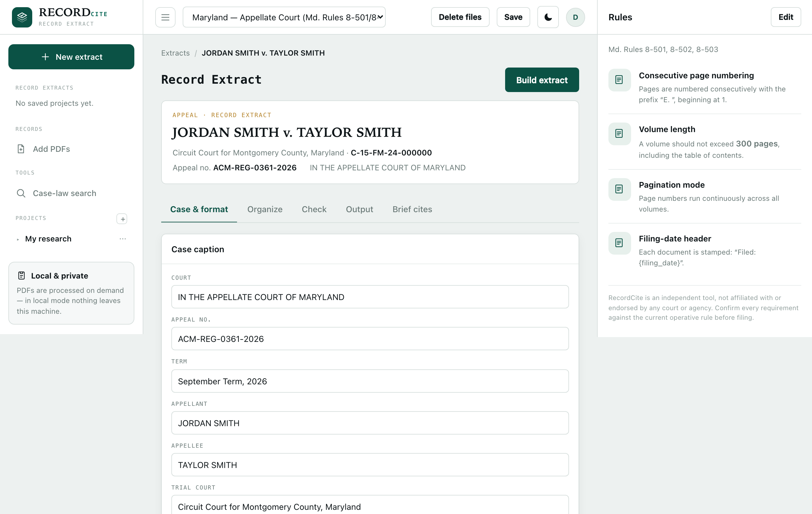Open the Maryland Appellate Court jurisdiction dropdown
Screen dimensions: 812x514
tap(284, 17)
